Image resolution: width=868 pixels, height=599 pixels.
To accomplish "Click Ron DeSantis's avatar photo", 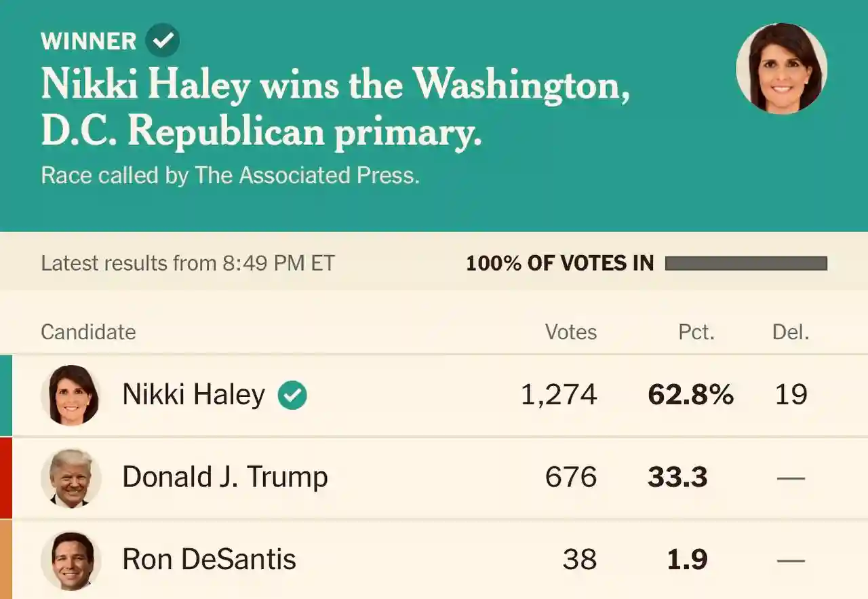I will 71,560.
